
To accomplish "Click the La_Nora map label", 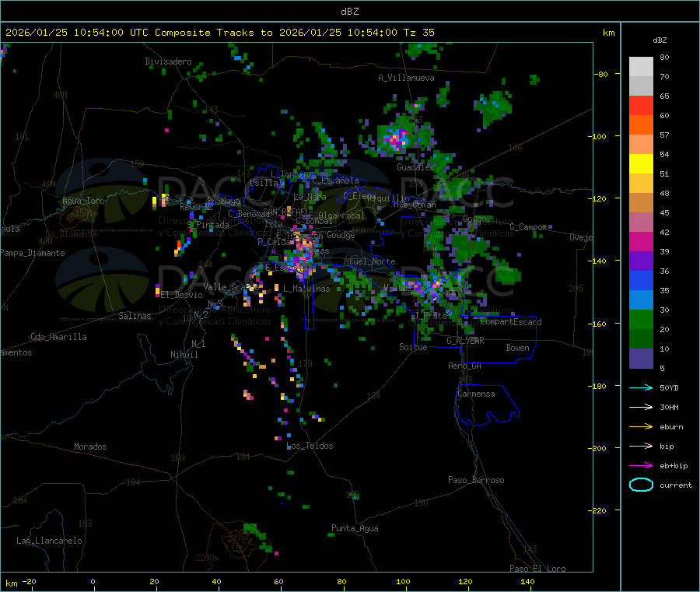I will point(310,197).
